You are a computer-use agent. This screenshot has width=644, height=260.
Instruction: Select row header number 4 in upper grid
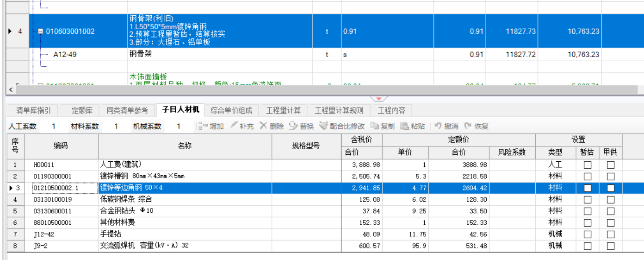click(x=17, y=32)
